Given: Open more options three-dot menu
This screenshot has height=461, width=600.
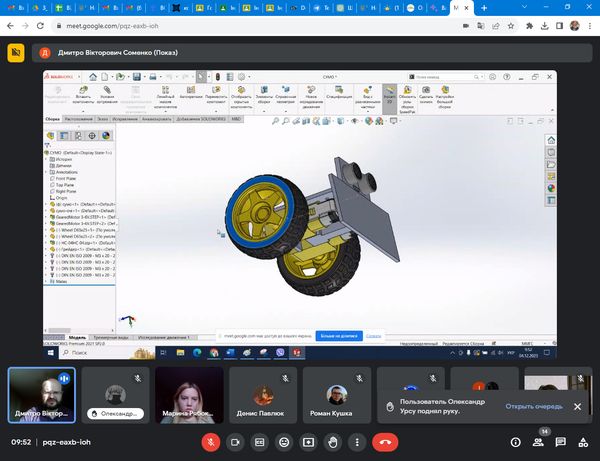Looking at the screenshot, I should click(358, 441).
